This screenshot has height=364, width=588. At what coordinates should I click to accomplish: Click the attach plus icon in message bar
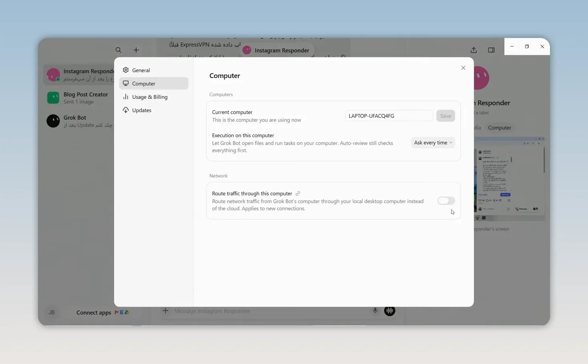[x=165, y=311]
